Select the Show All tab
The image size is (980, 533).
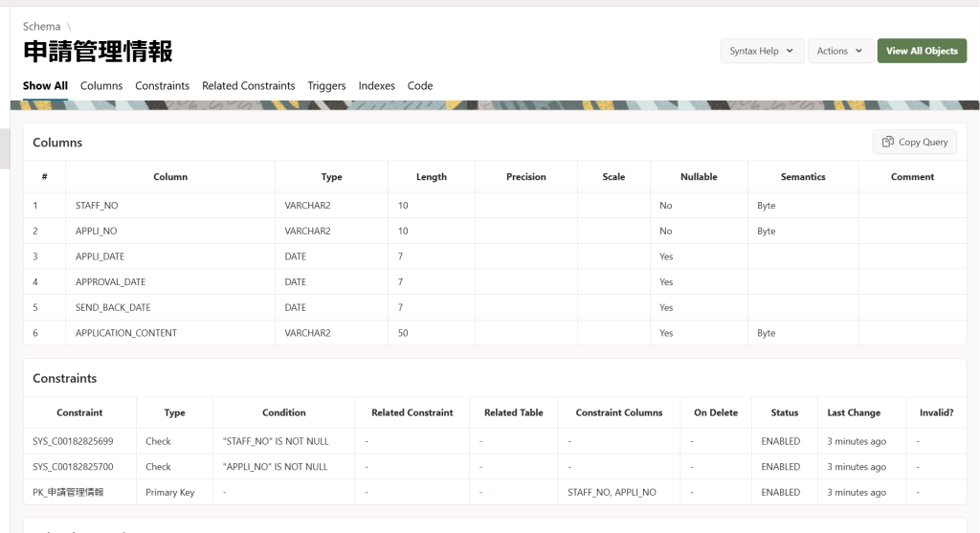[x=45, y=86]
